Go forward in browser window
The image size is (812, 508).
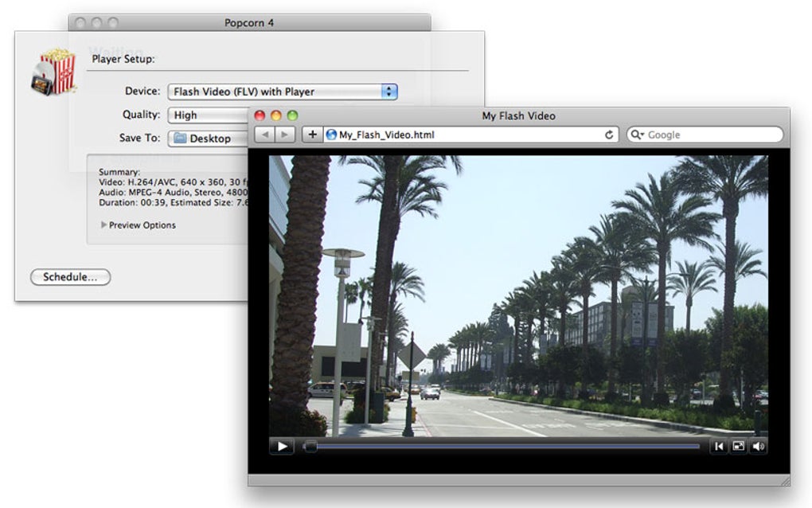(285, 135)
